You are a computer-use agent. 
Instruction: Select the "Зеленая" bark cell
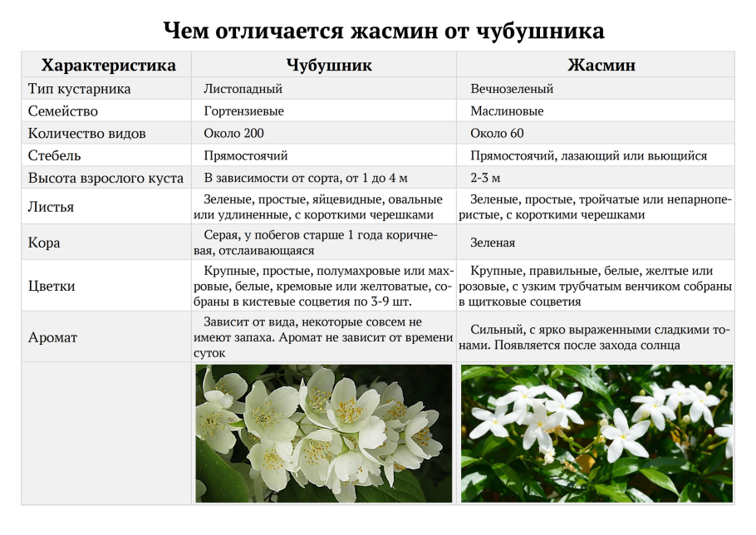[x=493, y=243]
